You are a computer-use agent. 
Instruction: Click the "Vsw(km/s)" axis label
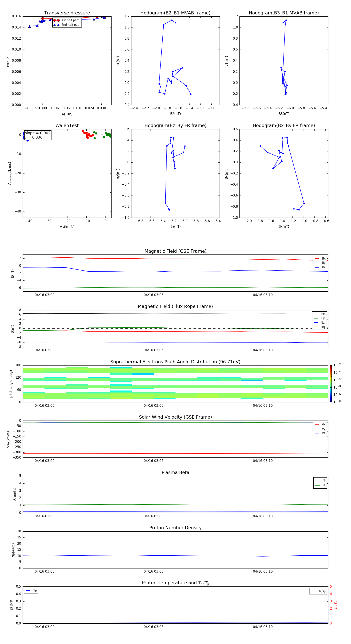pyautogui.click(x=8, y=439)
